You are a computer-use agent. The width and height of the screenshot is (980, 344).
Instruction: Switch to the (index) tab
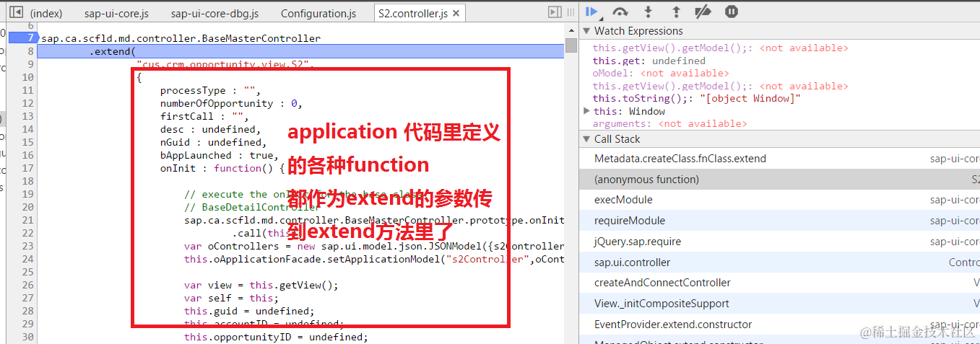(46, 14)
